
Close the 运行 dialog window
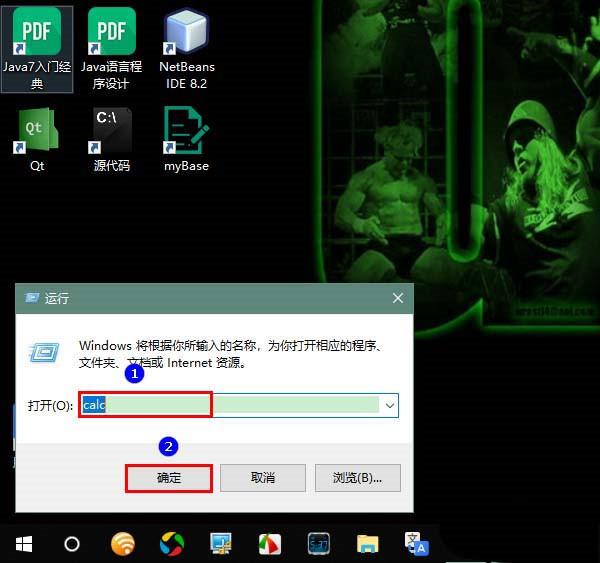[398, 298]
